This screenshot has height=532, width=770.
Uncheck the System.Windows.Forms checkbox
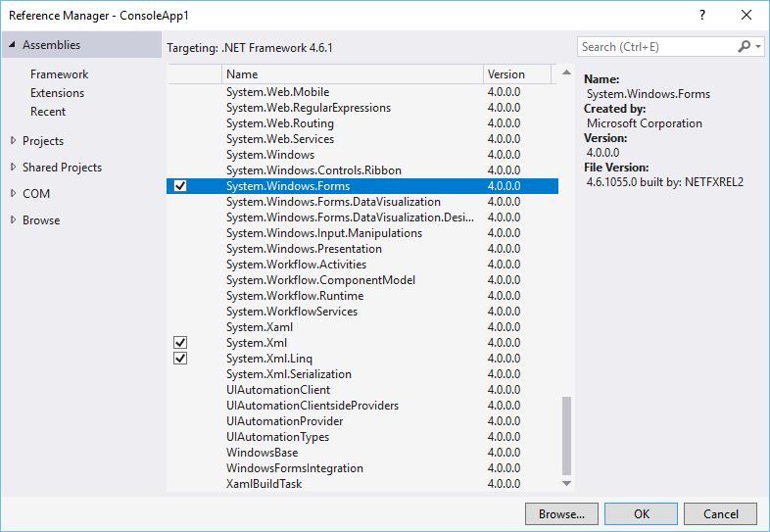tap(179, 186)
